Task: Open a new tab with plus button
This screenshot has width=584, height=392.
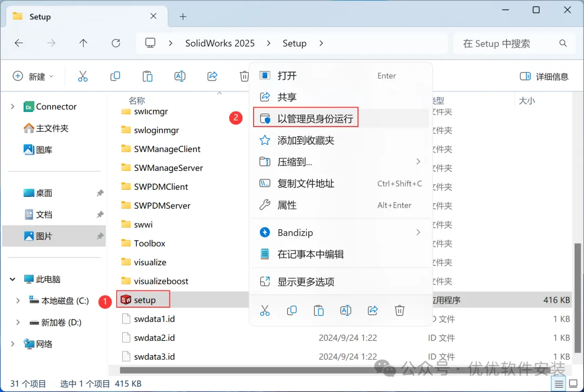Action: [x=183, y=17]
